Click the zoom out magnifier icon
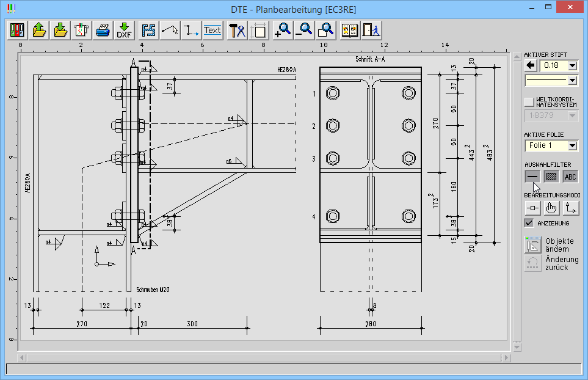588x380 pixels. coord(303,30)
